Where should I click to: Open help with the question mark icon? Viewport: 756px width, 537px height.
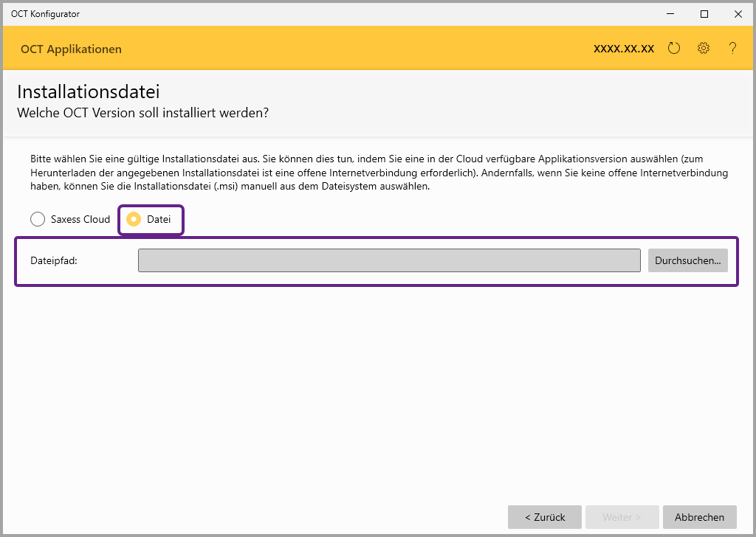click(732, 49)
